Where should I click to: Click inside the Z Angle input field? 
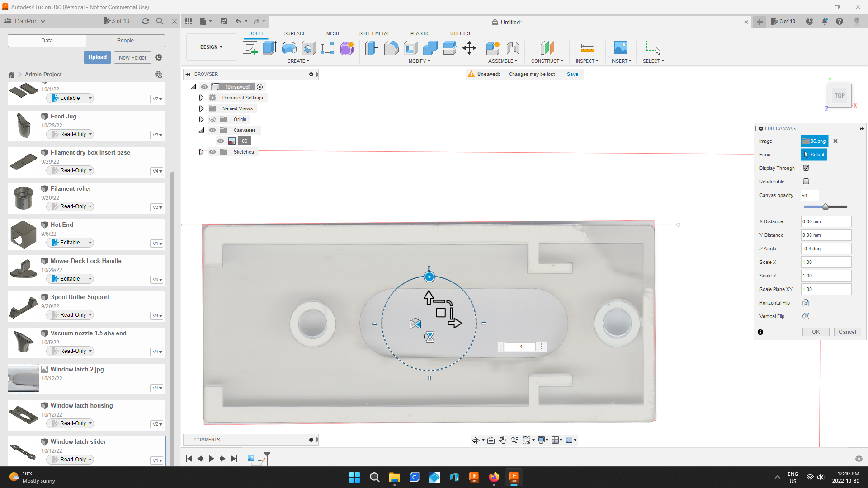pos(826,249)
